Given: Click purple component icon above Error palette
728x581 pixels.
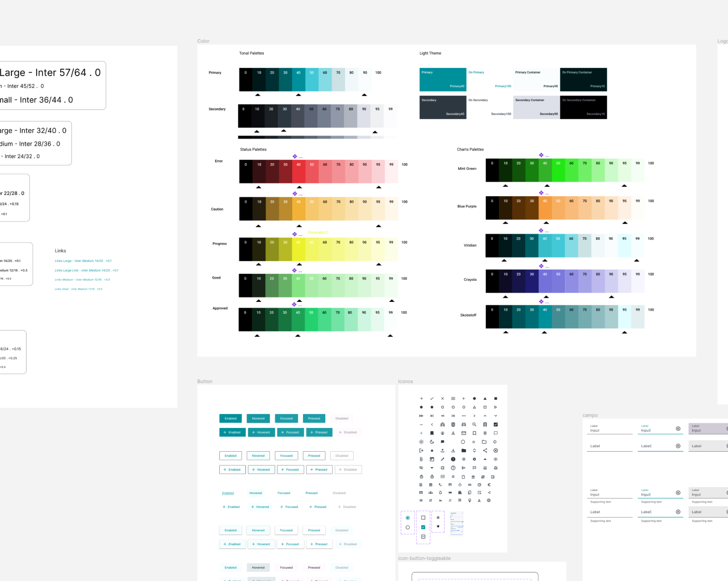Looking at the screenshot, I should point(295,157).
